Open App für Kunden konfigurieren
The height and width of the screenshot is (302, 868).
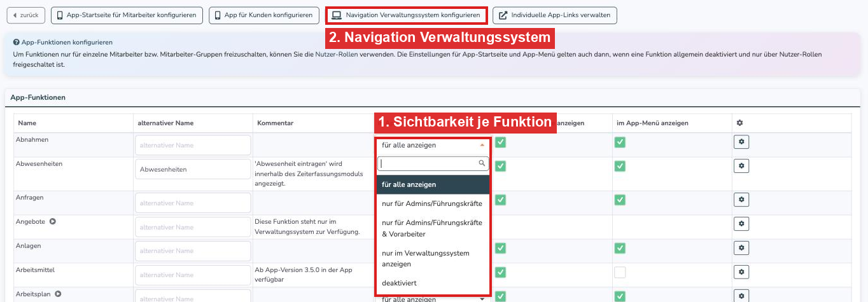[x=264, y=15]
